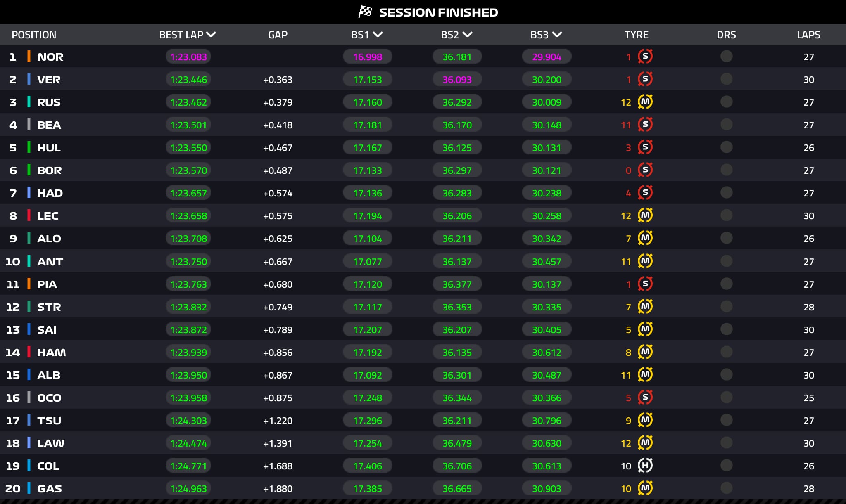Screen dimensions: 846x504
Task: Open the BS3 column dropdown chevron
Action: [557, 35]
